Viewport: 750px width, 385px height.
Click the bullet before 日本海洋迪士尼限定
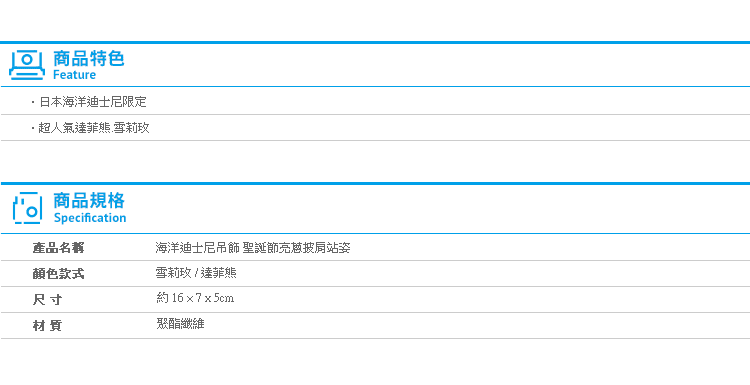[33, 102]
